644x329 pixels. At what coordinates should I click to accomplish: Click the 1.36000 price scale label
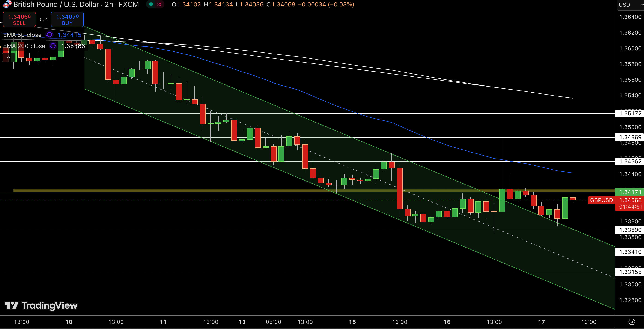630,48
